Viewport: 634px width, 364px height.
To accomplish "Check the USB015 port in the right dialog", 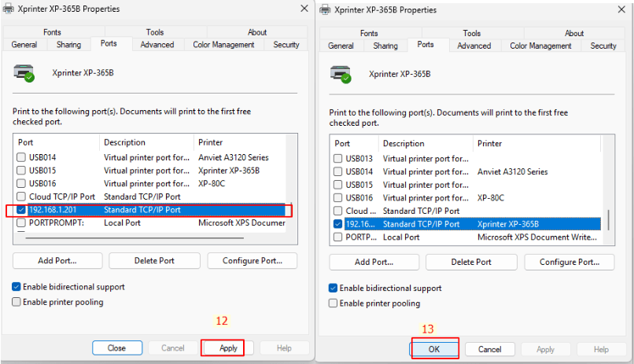I will pyautogui.click(x=337, y=185).
